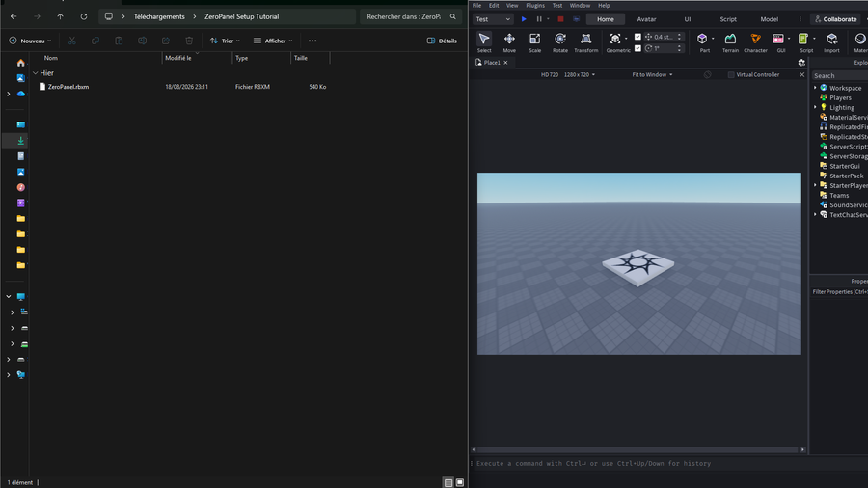Screen dimensions: 868x488
Task: Start the playtest with the Play button
Action: pos(524,19)
